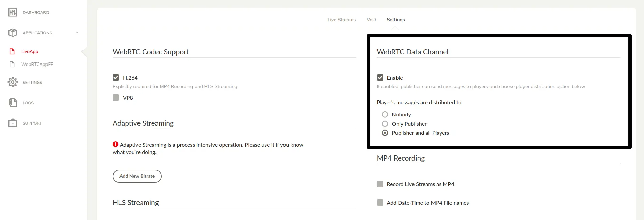Click the 'If enabled, publisher can send messages' hint

481,87
